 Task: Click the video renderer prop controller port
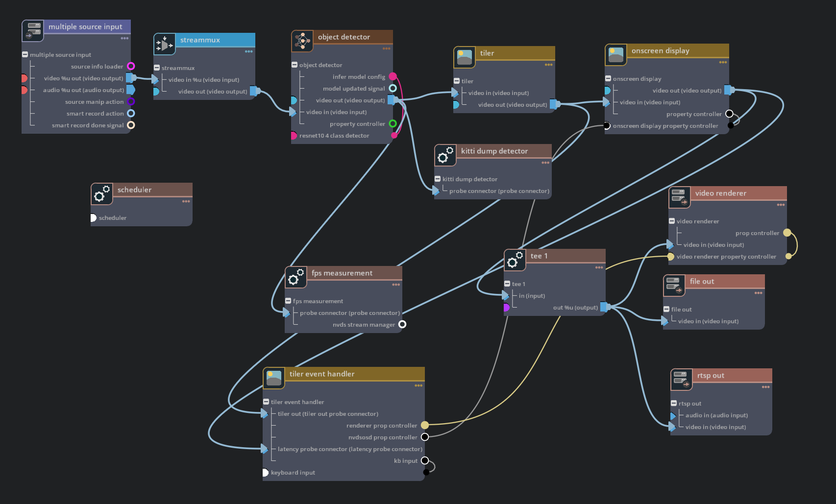click(x=787, y=233)
